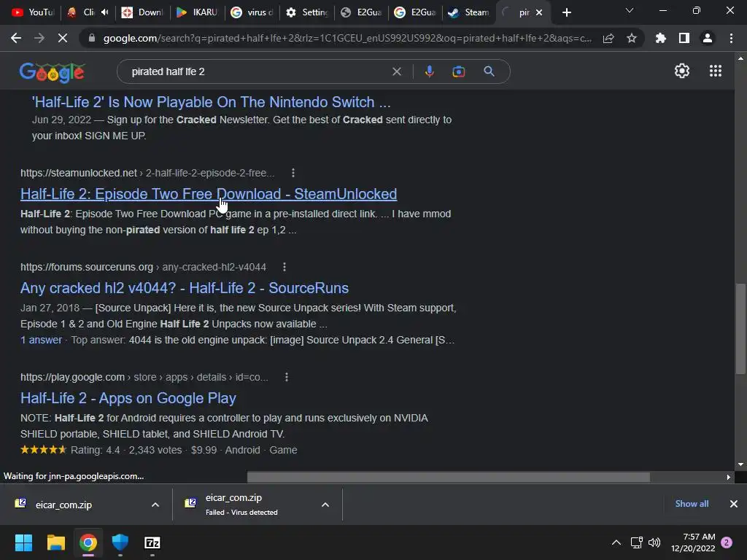
Task: Close the downloads bar
Action: pyautogui.click(x=734, y=504)
